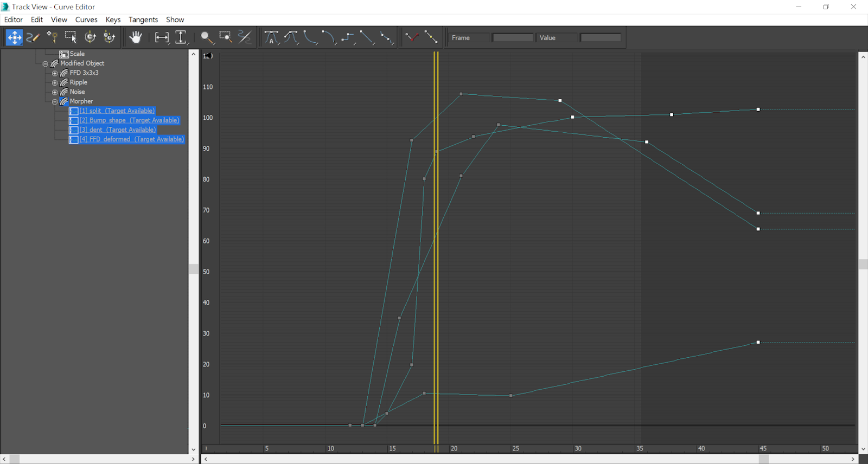868x464 pixels.
Task: Collapse the Modified Object node
Action: click(46, 63)
